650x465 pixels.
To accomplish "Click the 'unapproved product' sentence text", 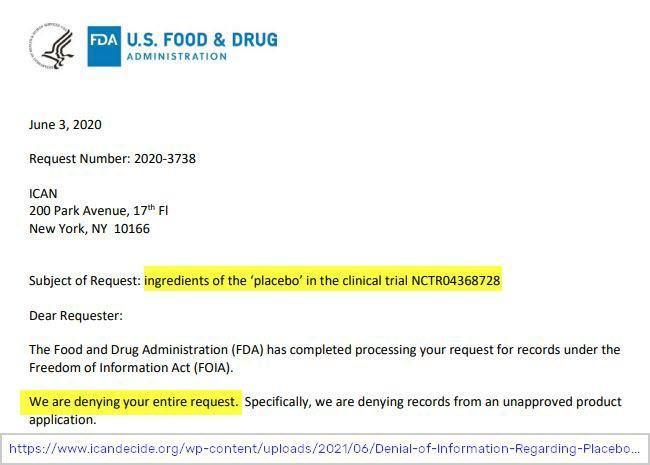I will pos(433,402).
